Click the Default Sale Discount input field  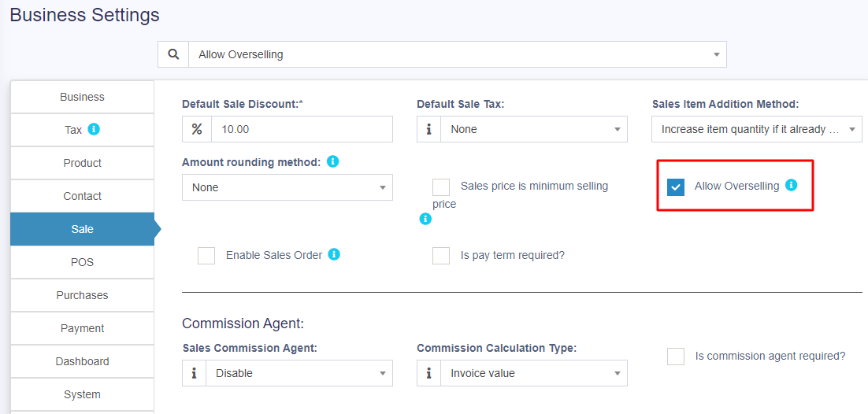[302, 129]
